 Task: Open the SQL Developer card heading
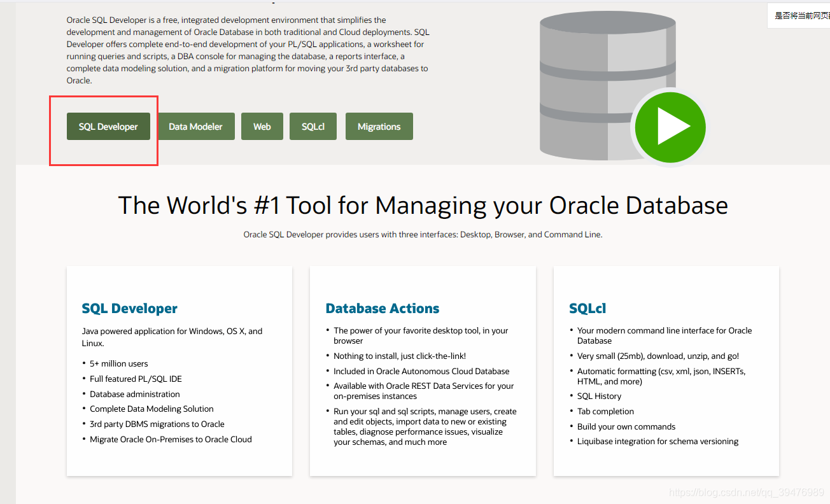coord(130,309)
